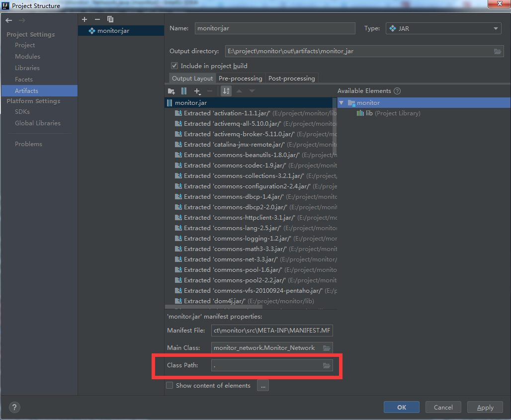
Task: Collapse the monitor node in Available Elements
Action: [341, 102]
